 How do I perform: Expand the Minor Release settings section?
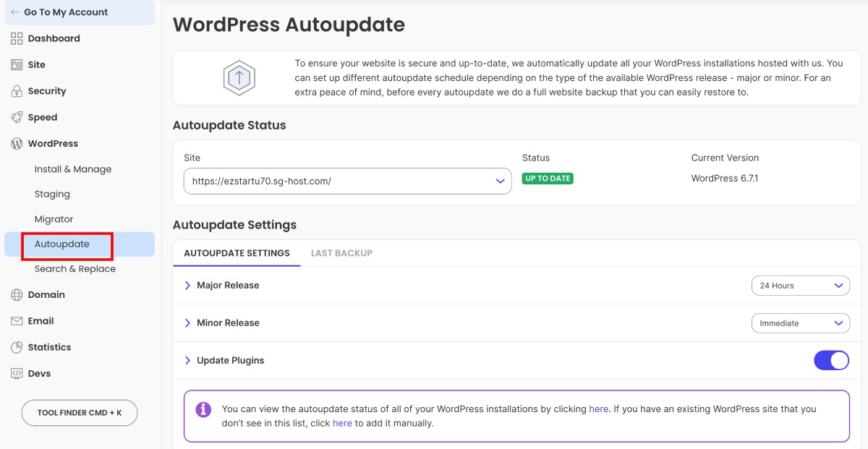pos(188,322)
